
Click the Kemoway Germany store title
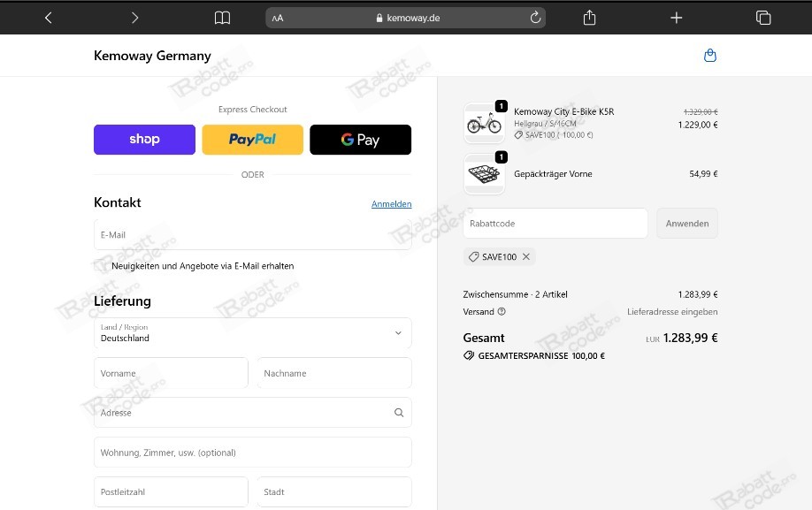[152, 56]
